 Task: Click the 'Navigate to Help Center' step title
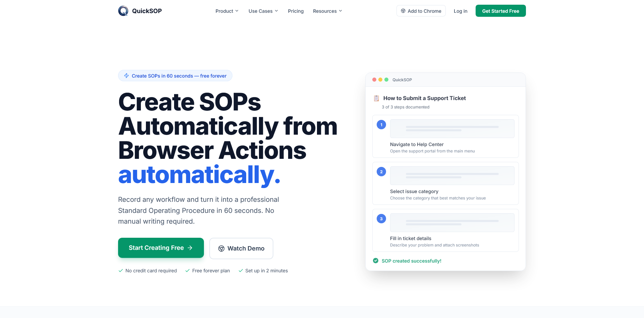417,144
